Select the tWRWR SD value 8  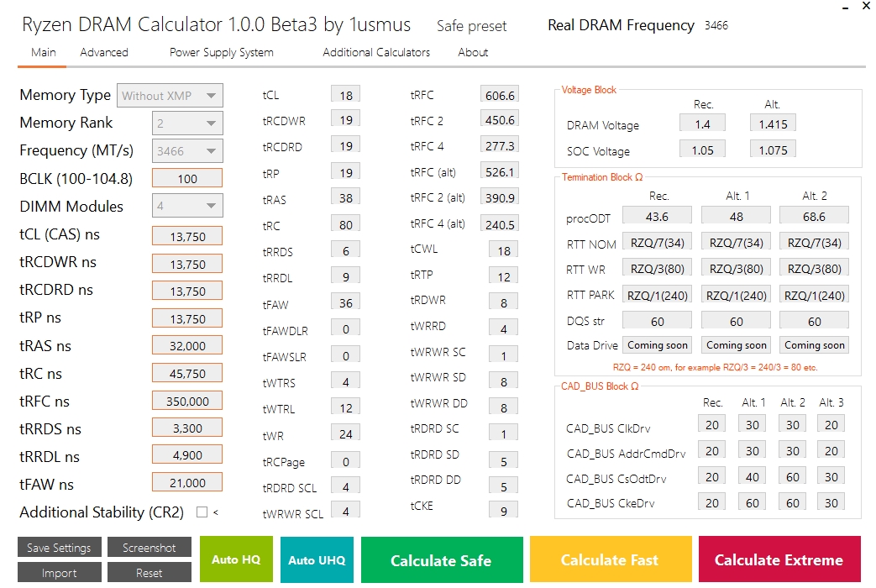pos(503,381)
